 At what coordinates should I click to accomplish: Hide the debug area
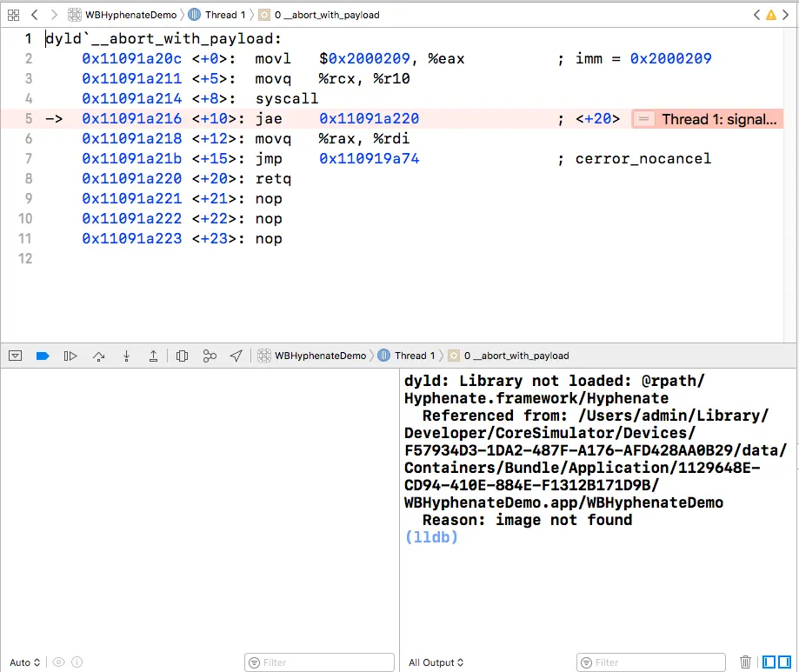[16, 356]
